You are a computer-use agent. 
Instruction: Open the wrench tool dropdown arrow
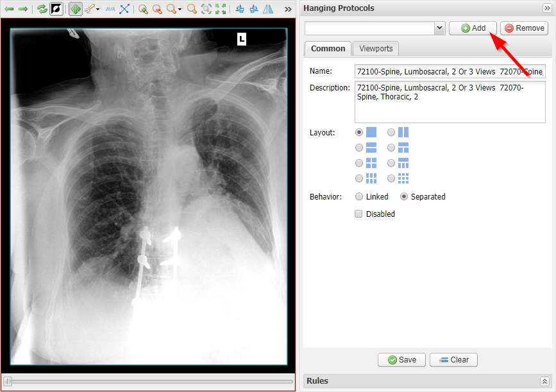pos(98,9)
